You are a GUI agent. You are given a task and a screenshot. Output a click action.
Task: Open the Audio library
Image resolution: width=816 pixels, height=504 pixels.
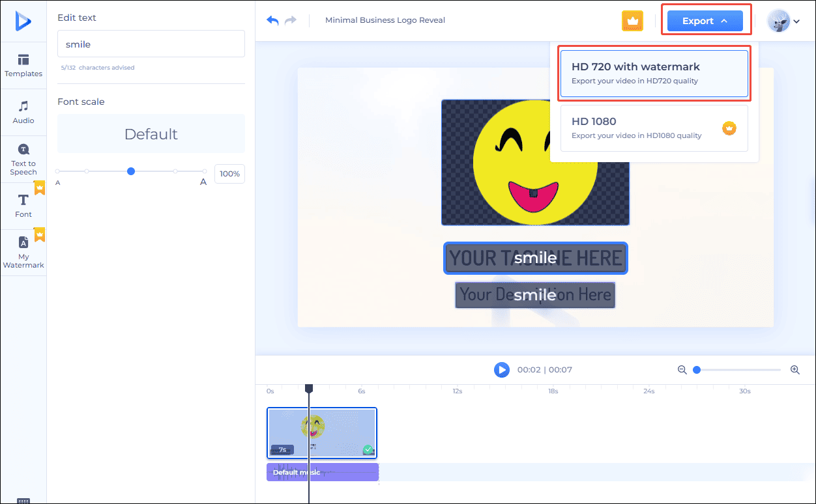click(x=23, y=111)
